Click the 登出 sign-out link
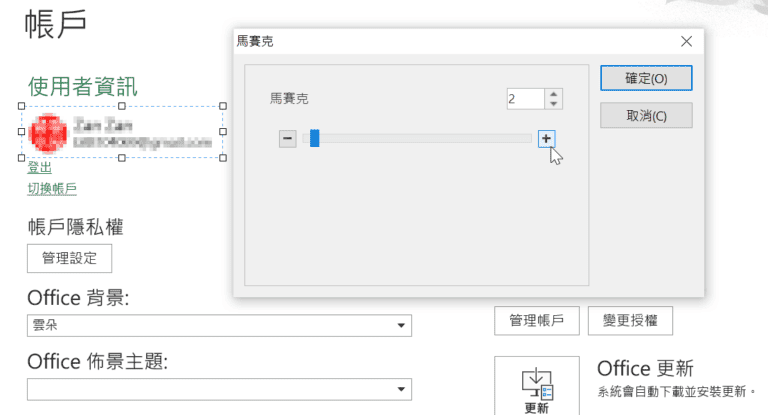768x415 pixels. tap(40, 168)
